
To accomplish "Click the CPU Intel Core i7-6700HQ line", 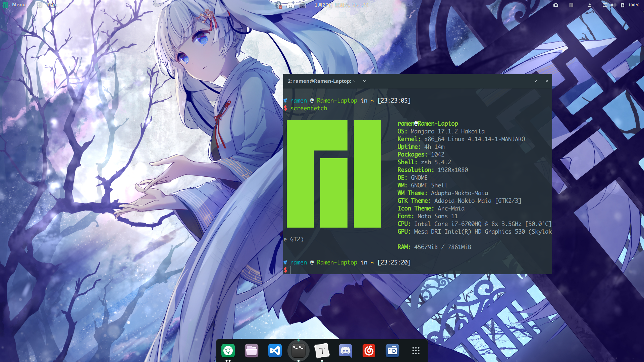I will point(475,224).
